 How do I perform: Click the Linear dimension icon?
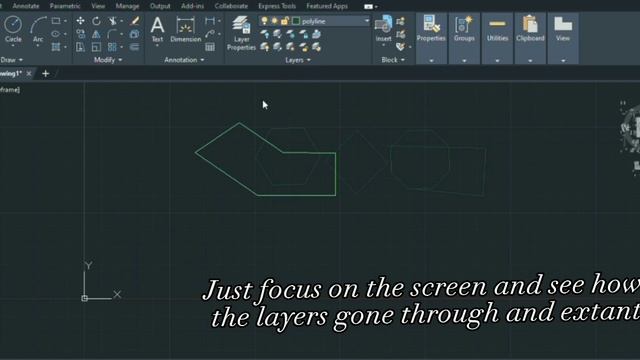pyautogui.click(x=210, y=21)
